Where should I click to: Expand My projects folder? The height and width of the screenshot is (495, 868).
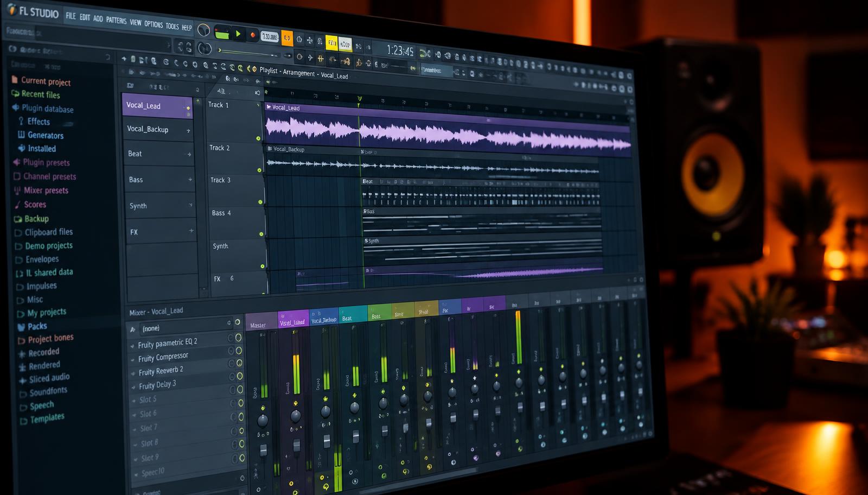point(42,313)
